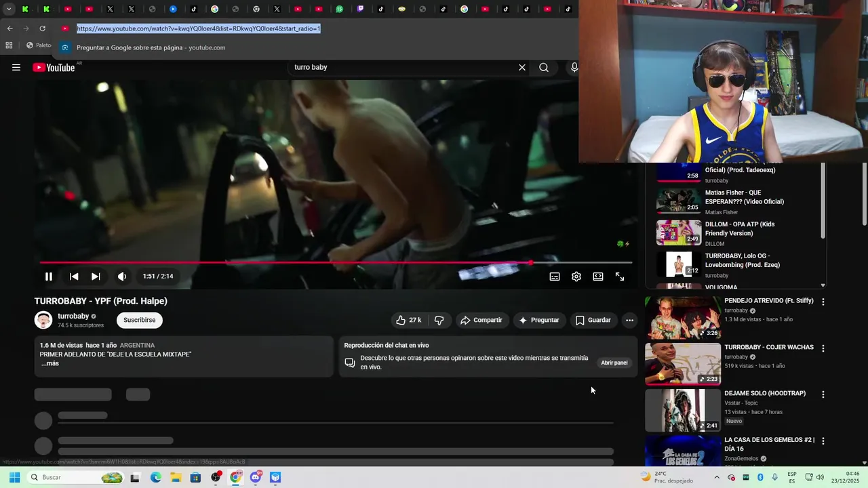
Task: Click Abrir panel for chat replay
Action: coord(614,363)
